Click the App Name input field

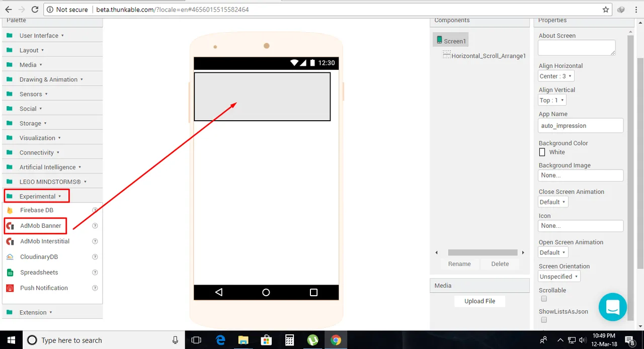click(x=581, y=126)
